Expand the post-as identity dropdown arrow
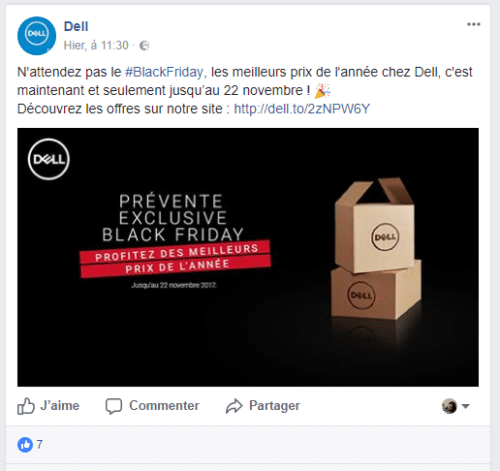The image size is (500, 471). click(x=466, y=406)
